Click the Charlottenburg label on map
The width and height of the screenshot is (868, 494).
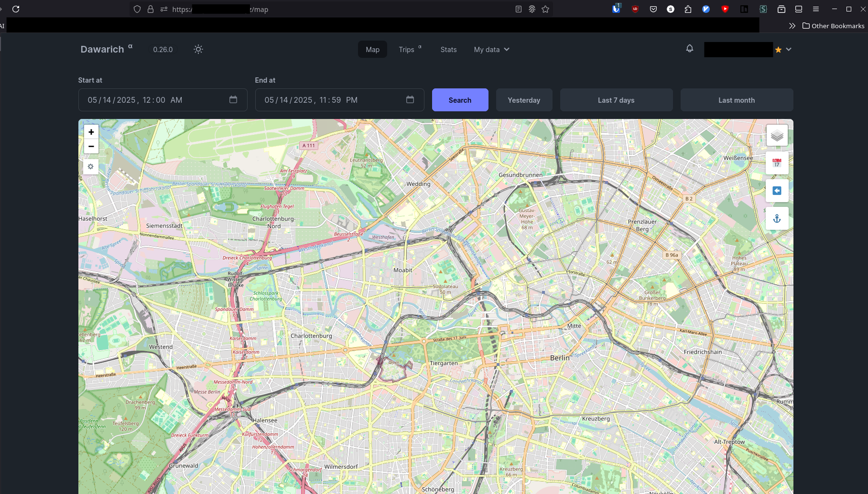[311, 336]
